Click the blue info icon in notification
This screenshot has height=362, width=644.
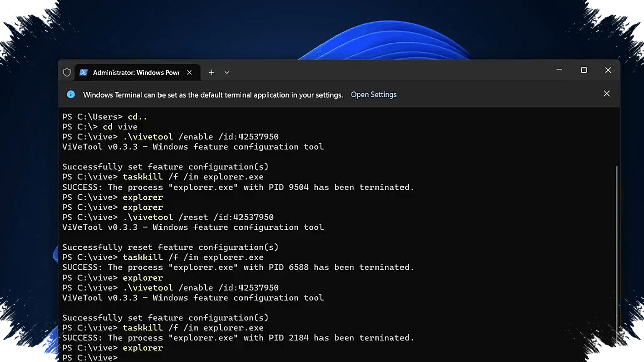[71, 94]
